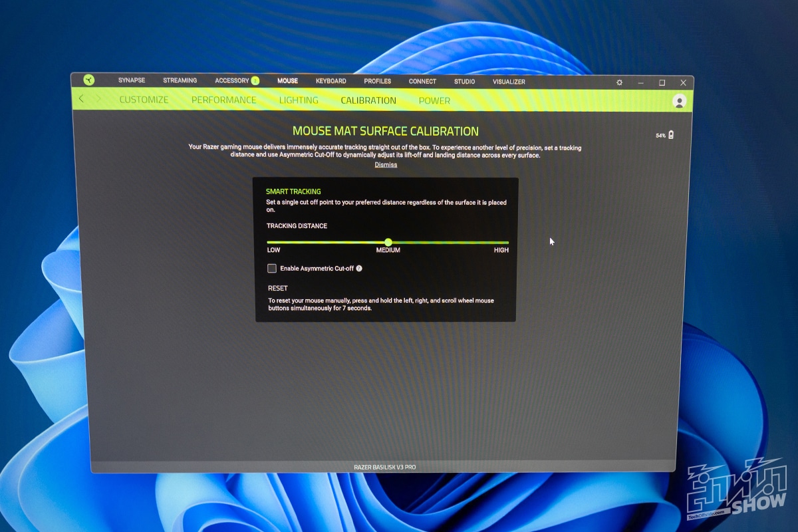Open the Visualizer tab
Viewport: 798px width, 532px height.
point(509,82)
